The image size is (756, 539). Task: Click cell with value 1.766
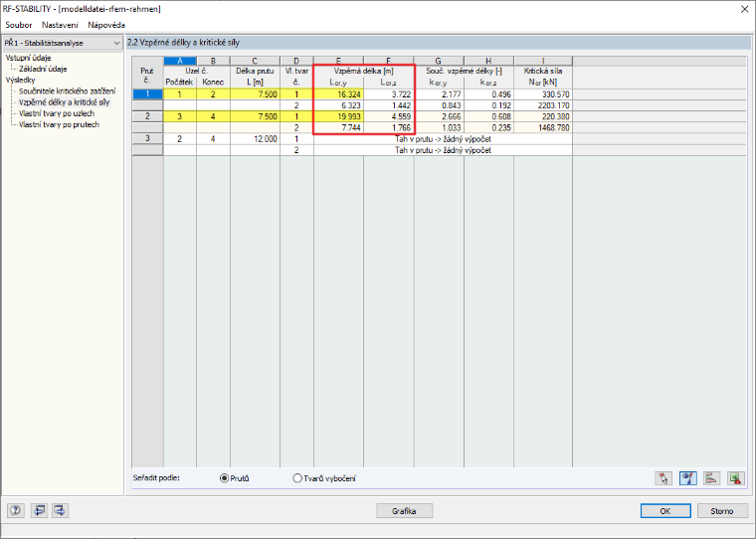click(x=389, y=127)
